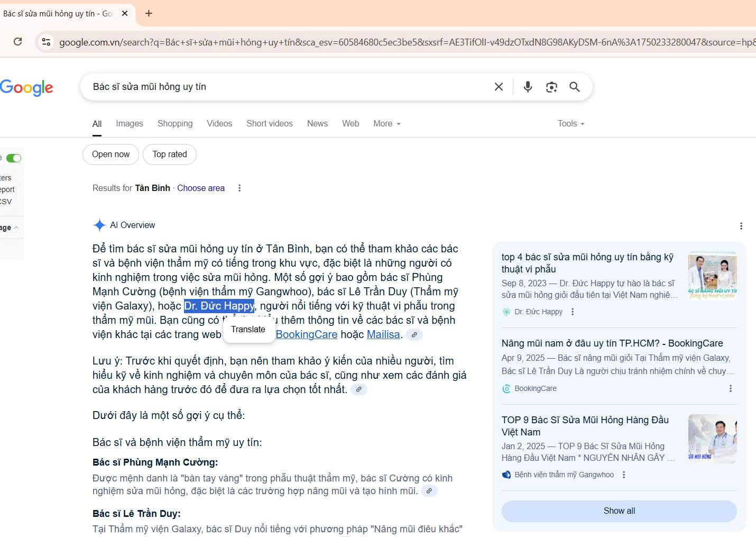Open thumbnail of the top 4 bác sĩ article
The height and width of the screenshot is (537, 756).
(x=713, y=276)
